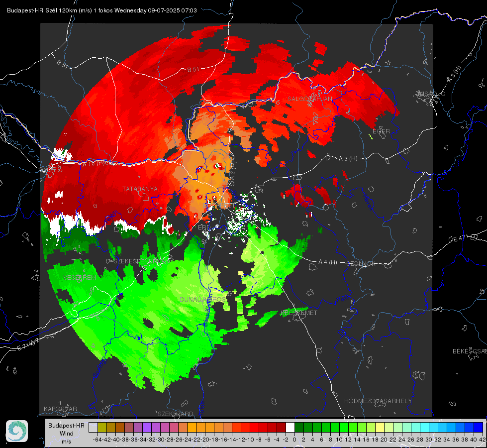Select the cyan swatch between 28 and 30
487x448 pixels.
click(x=425, y=427)
